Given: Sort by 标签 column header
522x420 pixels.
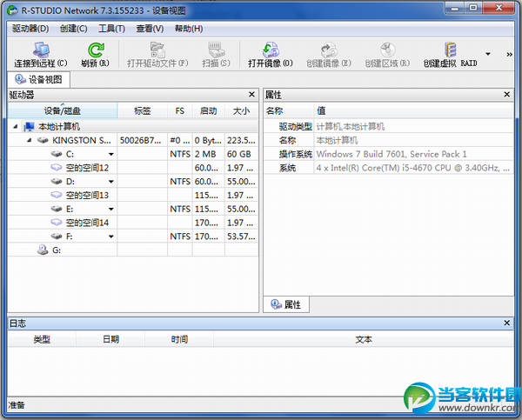Looking at the screenshot, I should [x=142, y=110].
